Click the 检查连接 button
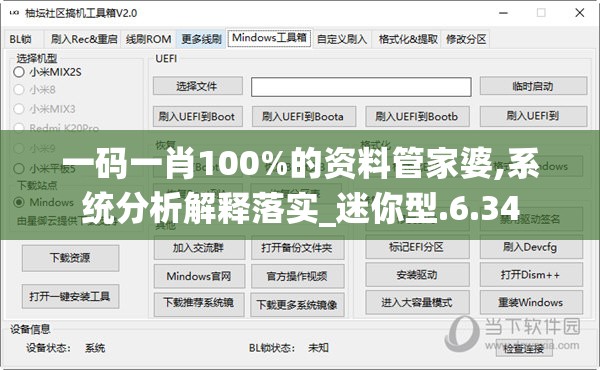This screenshot has width=600, height=370. [524, 348]
